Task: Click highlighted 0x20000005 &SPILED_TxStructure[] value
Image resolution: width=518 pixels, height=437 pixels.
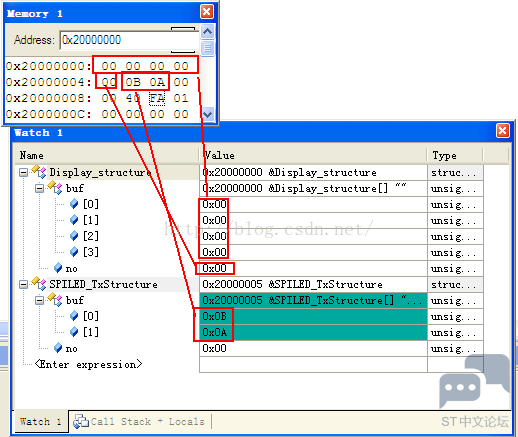Action: [313, 300]
